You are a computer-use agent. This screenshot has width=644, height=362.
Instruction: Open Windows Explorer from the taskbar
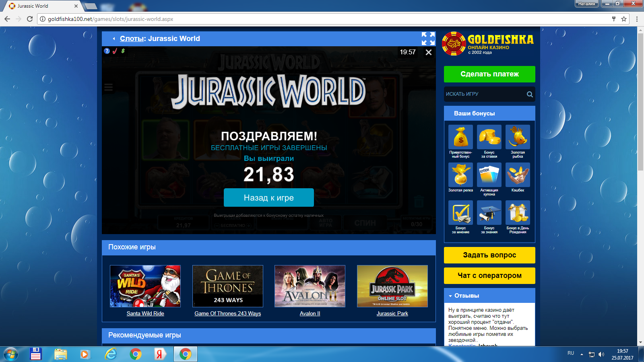(x=61, y=354)
